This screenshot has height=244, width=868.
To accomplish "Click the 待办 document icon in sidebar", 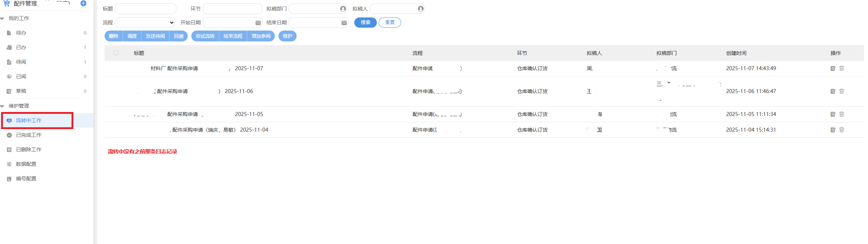I will coord(9,33).
